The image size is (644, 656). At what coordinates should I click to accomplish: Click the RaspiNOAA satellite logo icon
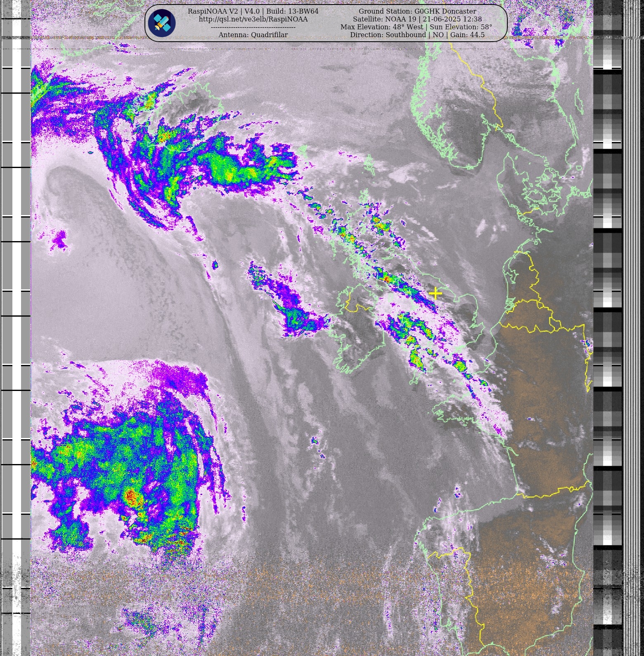coord(162,23)
